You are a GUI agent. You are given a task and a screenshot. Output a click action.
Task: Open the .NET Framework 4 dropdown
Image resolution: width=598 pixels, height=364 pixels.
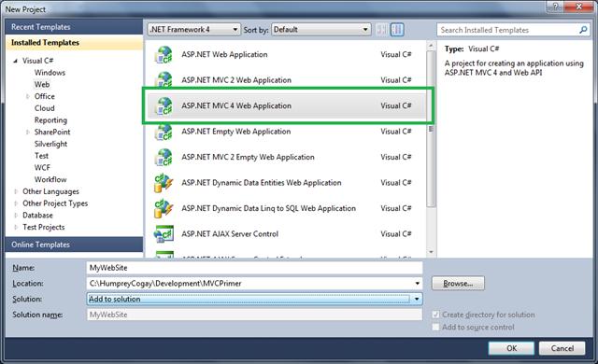coord(193,29)
